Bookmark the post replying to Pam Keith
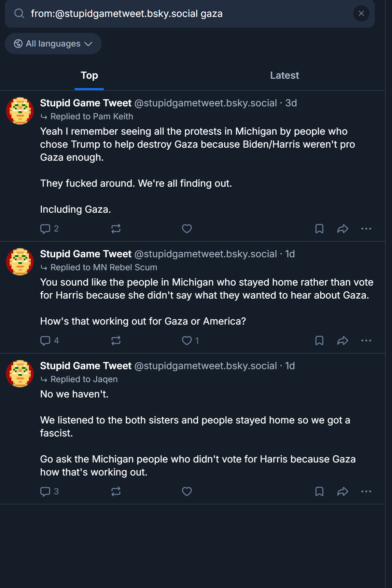This screenshot has width=392, height=588. 319,229
